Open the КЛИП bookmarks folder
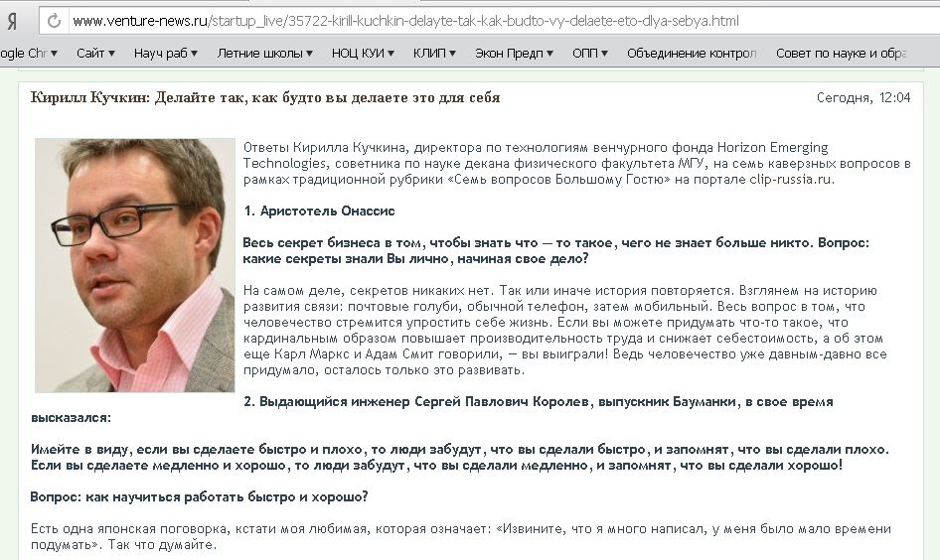 click(x=434, y=54)
